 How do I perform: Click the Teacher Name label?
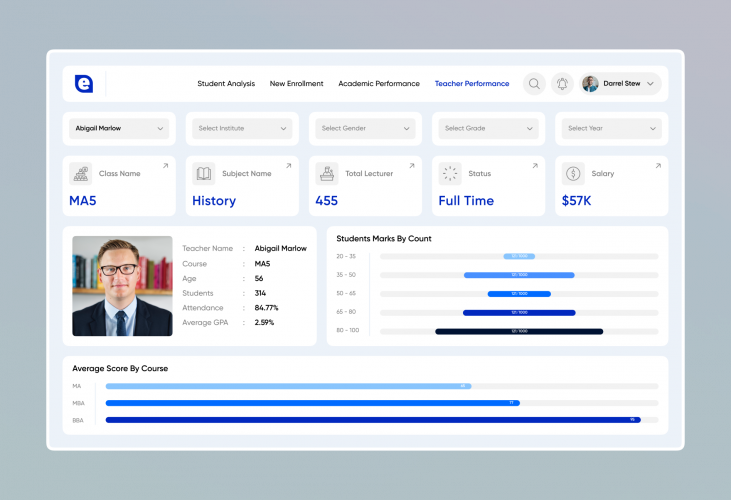[207, 248]
